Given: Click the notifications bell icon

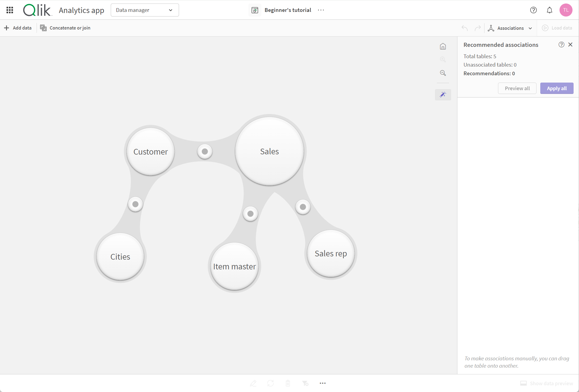Looking at the screenshot, I should click(550, 10).
